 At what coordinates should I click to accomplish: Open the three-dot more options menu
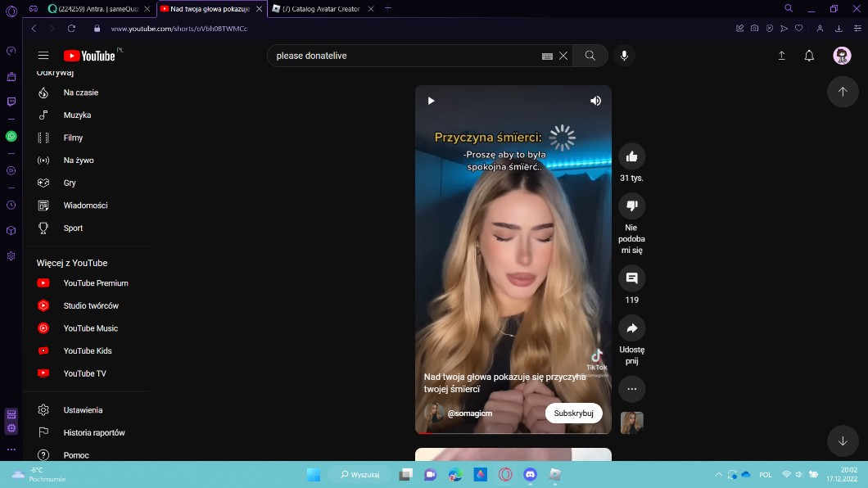tap(631, 389)
